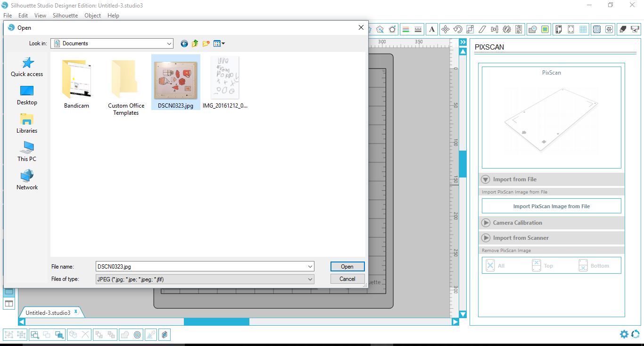Screen dimensions: 644x346
Task: Open the Rotate panel
Action: tap(457, 29)
